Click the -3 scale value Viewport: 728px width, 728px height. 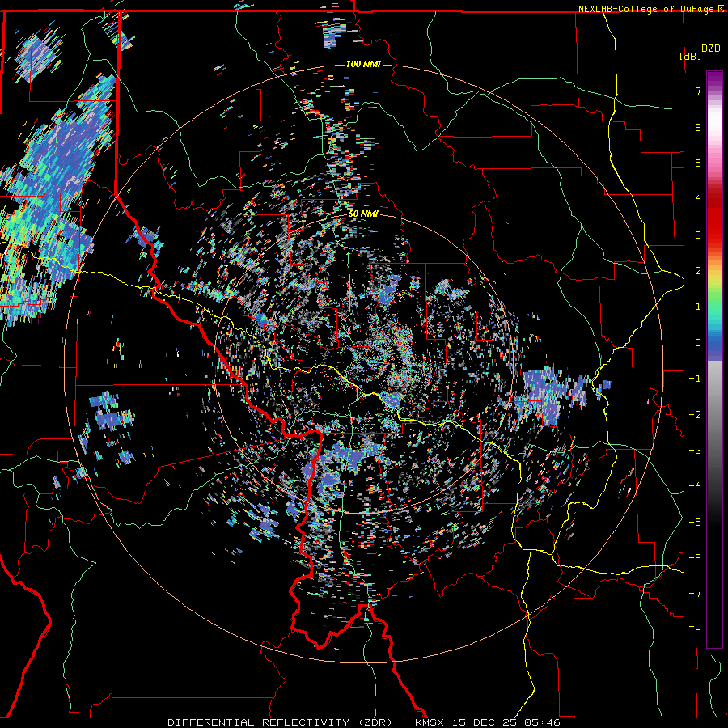pyautogui.click(x=695, y=451)
